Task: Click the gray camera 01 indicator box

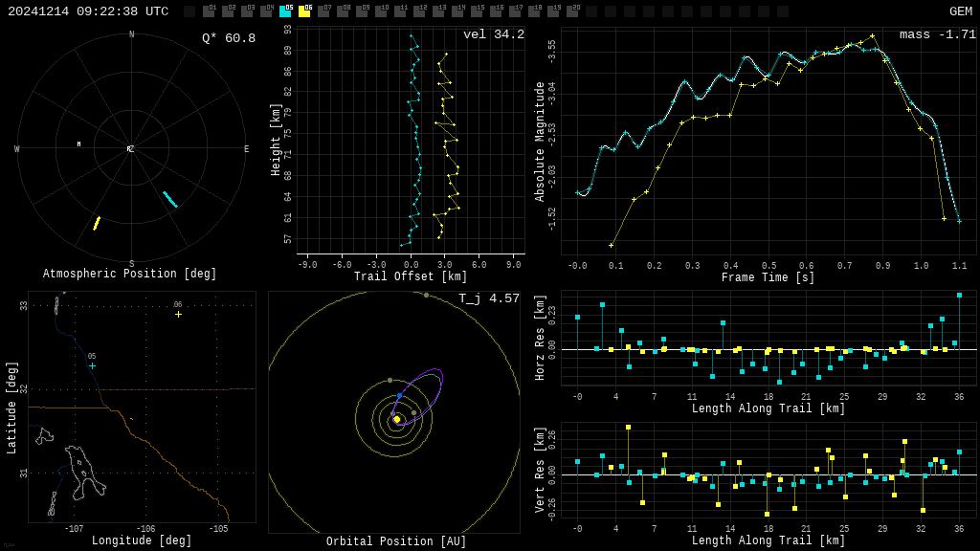Action: click(209, 11)
